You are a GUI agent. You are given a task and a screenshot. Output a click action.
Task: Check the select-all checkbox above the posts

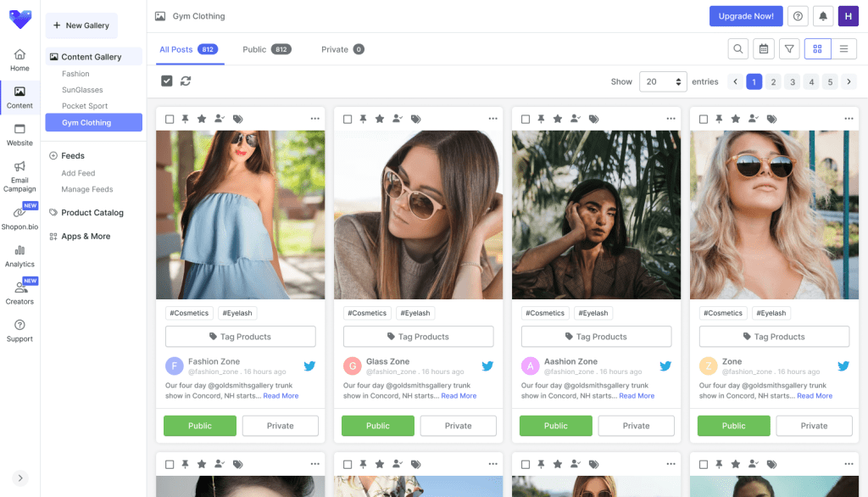(x=166, y=81)
